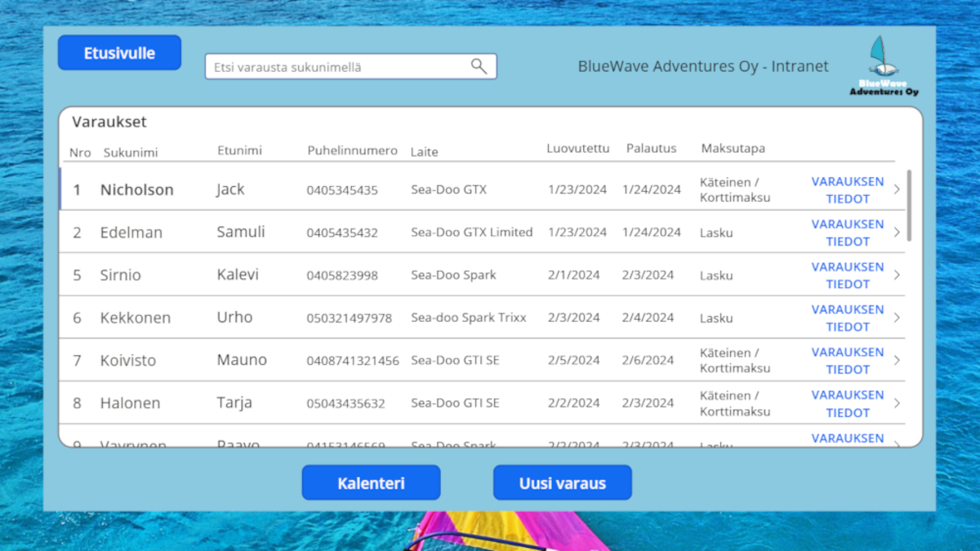Click return date 2/6/2024
Viewport: 980px width, 551px height.
pyautogui.click(x=648, y=360)
